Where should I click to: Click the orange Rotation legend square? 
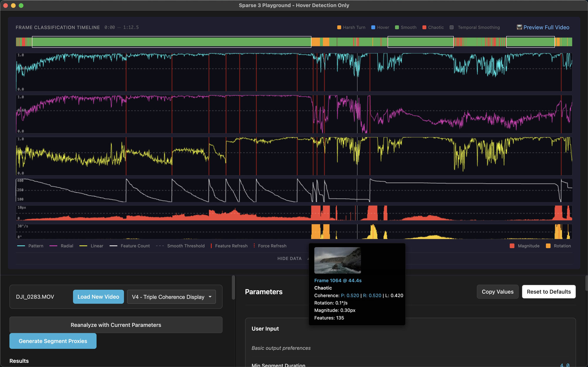click(x=548, y=246)
